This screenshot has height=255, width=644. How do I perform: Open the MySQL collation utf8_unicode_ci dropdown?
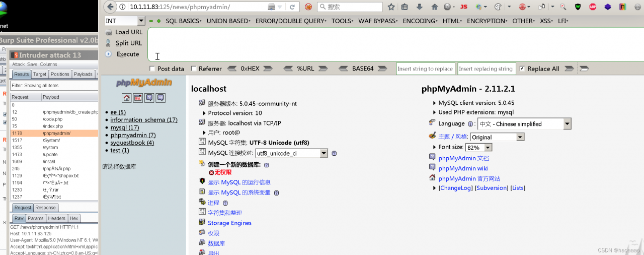292,153
